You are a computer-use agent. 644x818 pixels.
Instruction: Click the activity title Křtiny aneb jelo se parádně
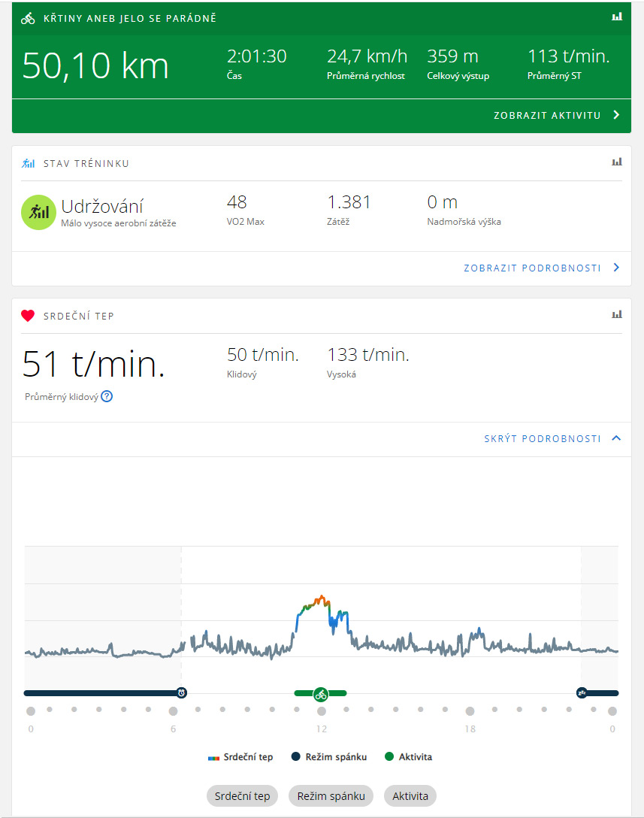tap(130, 19)
